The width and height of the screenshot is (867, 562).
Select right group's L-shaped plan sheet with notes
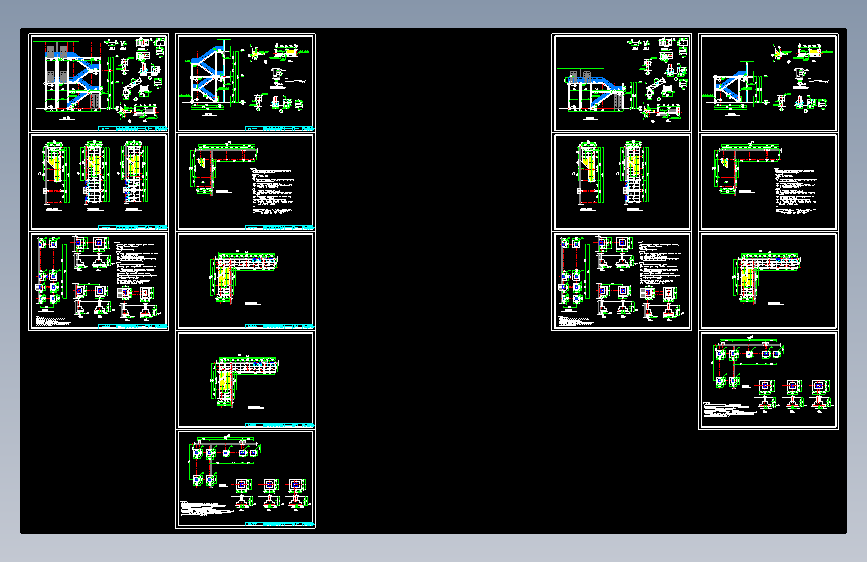(x=769, y=182)
